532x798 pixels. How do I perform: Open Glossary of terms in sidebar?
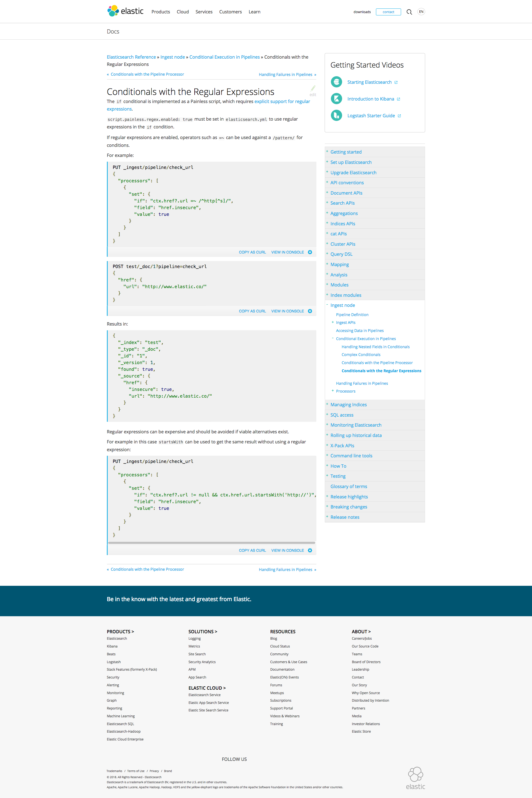tap(349, 486)
